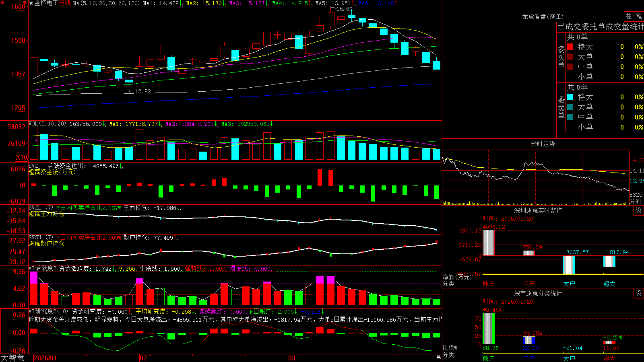Switch to 柱 bar view
The height and width of the screenshot is (362, 644).
(x=629, y=16)
